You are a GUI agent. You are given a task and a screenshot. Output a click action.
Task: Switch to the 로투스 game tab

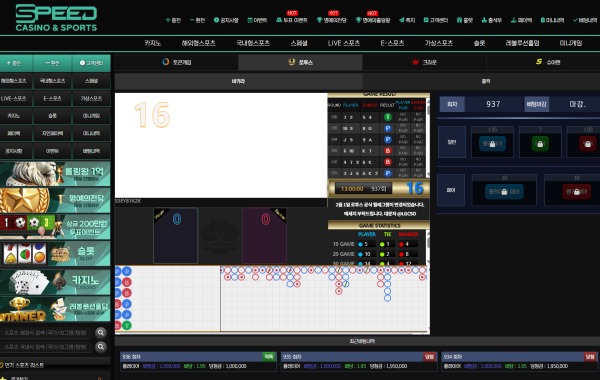[300, 62]
